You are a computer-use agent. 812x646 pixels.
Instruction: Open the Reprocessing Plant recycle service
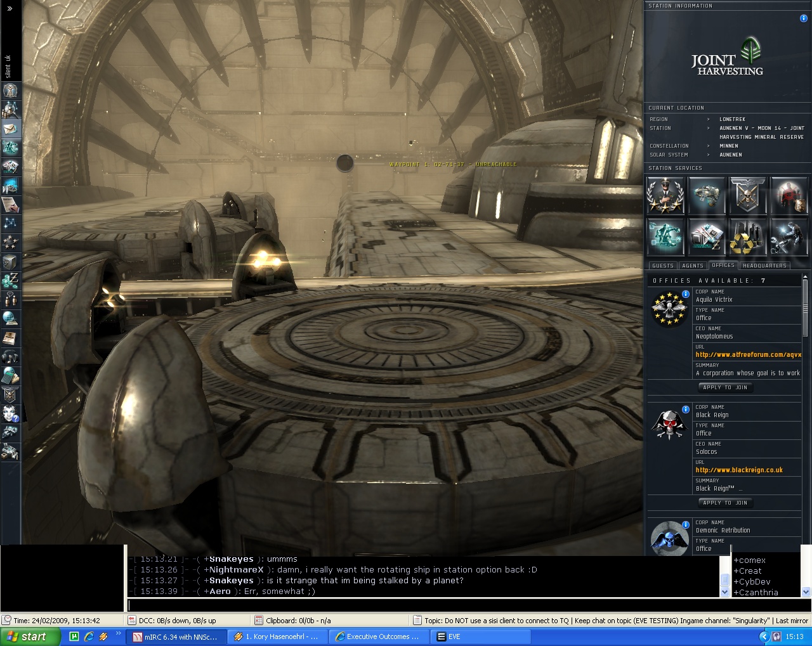point(747,236)
